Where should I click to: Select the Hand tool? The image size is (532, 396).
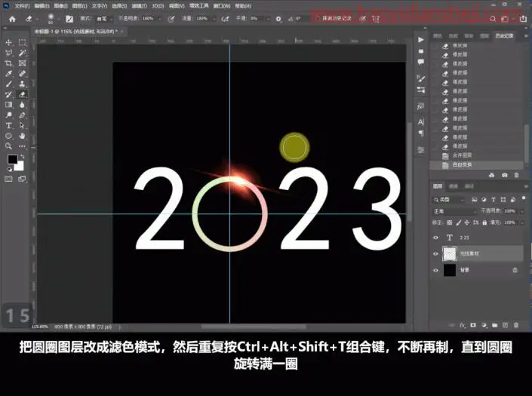(x=22, y=136)
